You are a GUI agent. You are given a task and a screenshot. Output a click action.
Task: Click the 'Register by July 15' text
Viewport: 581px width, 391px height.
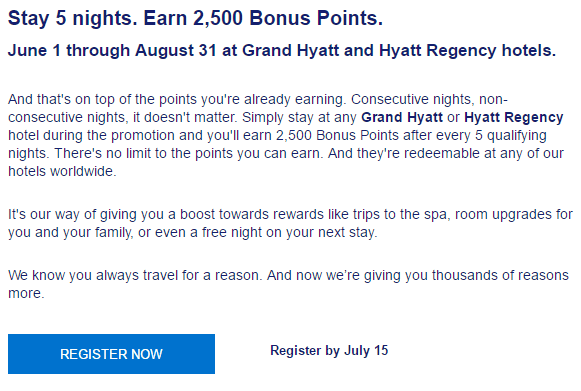329,351
